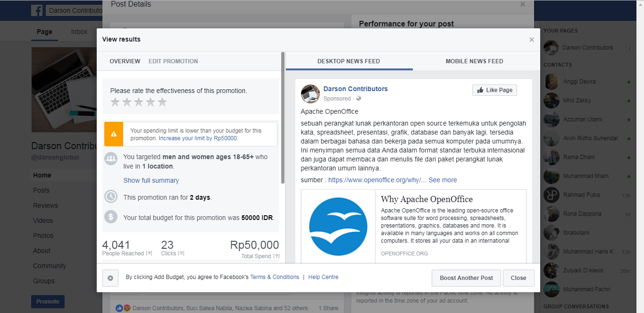This screenshot has height=313, width=644.
Task: Open Darson Contributors under Your Pages
Action: pyautogui.click(x=587, y=48)
